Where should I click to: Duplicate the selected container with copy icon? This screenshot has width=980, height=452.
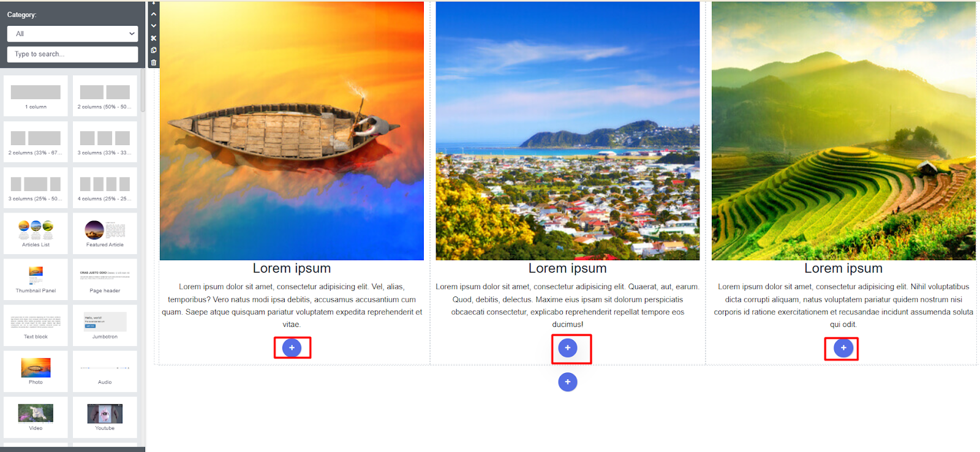[x=153, y=50]
